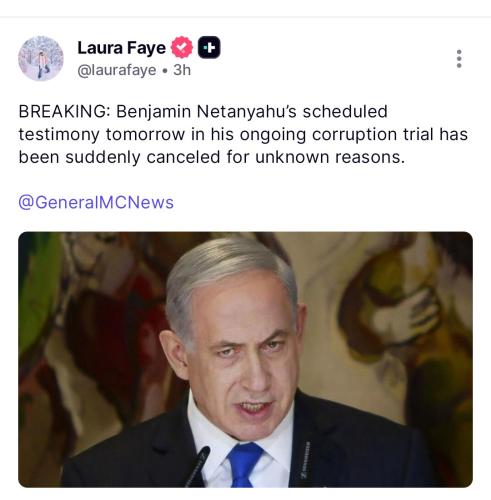Click the pink verified checkmark badge
The image size is (491, 500).
point(182,47)
